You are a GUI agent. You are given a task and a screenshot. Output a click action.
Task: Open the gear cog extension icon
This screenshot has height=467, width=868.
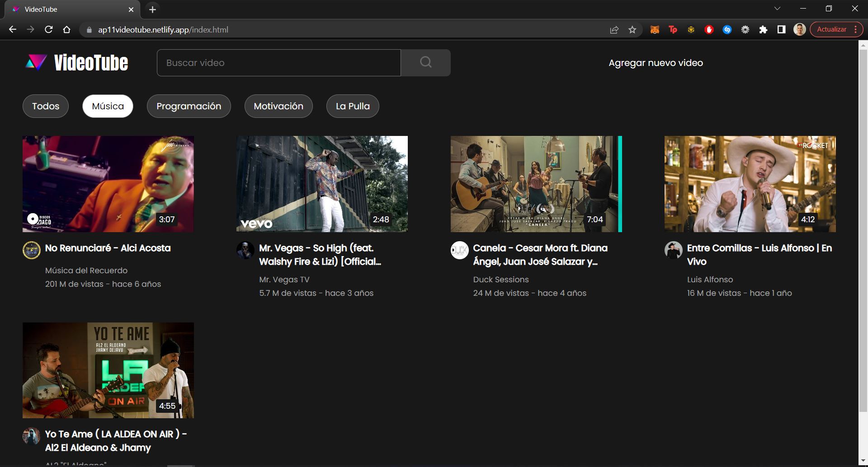coord(745,30)
